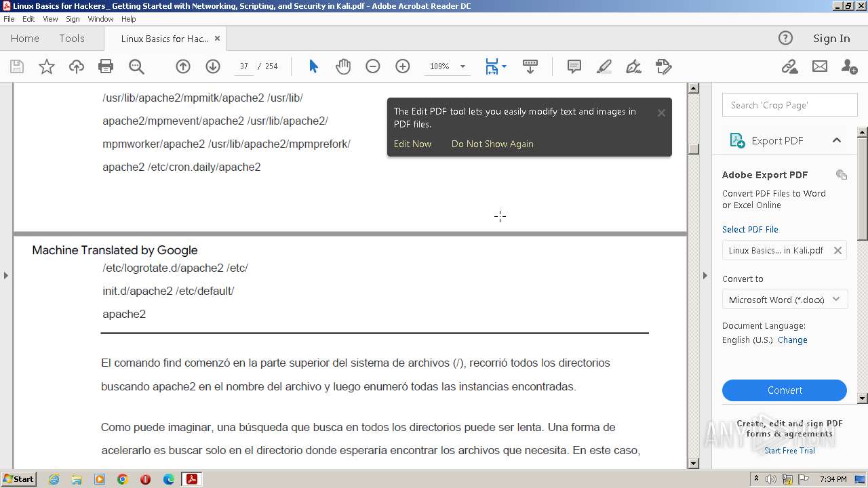Click Start Free Trial link
The width and height of the screenshot is (868, 488).
(789, 451)
